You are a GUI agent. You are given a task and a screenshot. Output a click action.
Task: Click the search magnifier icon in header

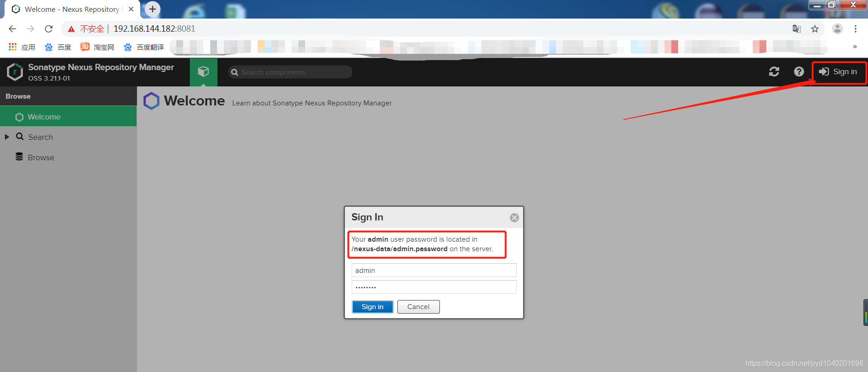[x=235, y=72]
